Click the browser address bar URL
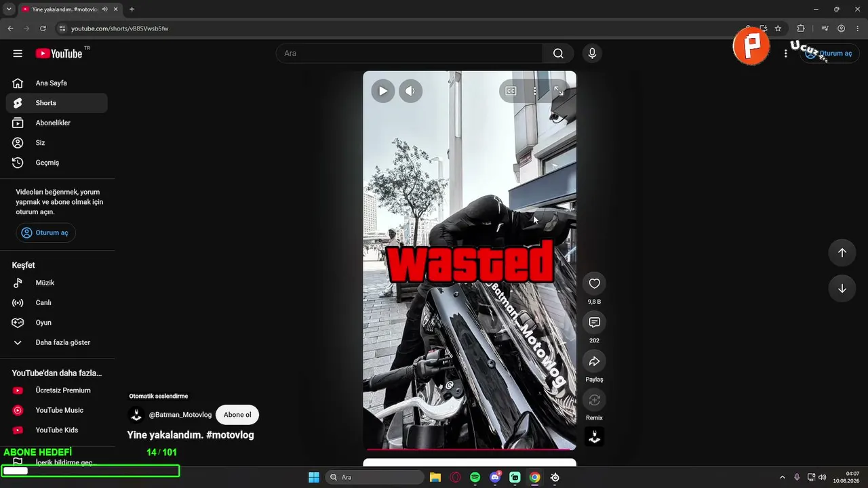This screenshot has width=868, height=488. pyautogui.click(x=120, y=28)
